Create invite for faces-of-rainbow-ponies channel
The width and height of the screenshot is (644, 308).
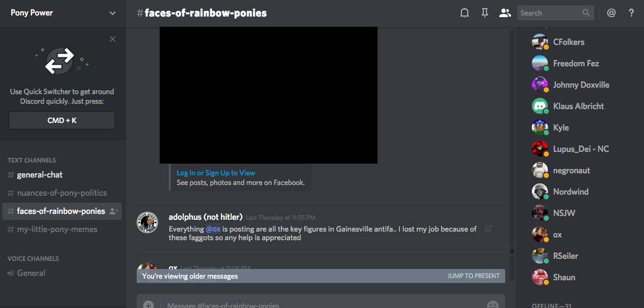click(113, 211)
